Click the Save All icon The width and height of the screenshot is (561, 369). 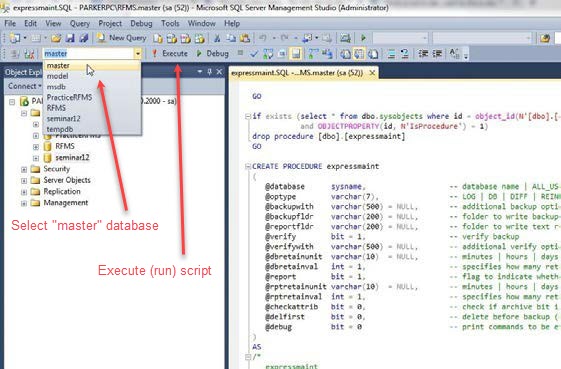tap(83, 38)
